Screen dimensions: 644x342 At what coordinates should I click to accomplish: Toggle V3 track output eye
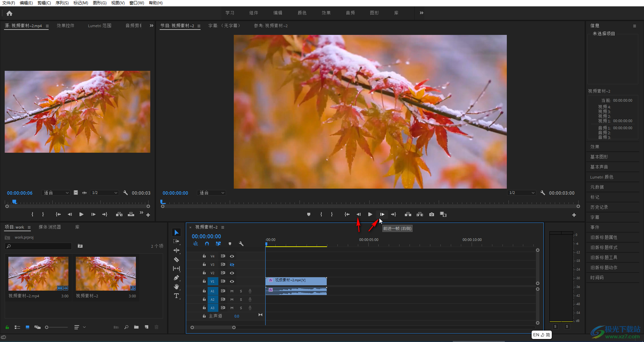232,264
